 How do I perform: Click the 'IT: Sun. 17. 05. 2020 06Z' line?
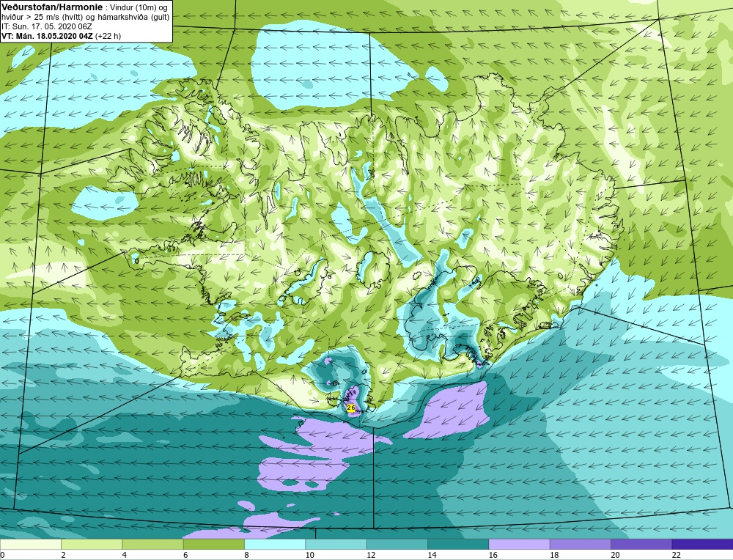pos(47,26)
